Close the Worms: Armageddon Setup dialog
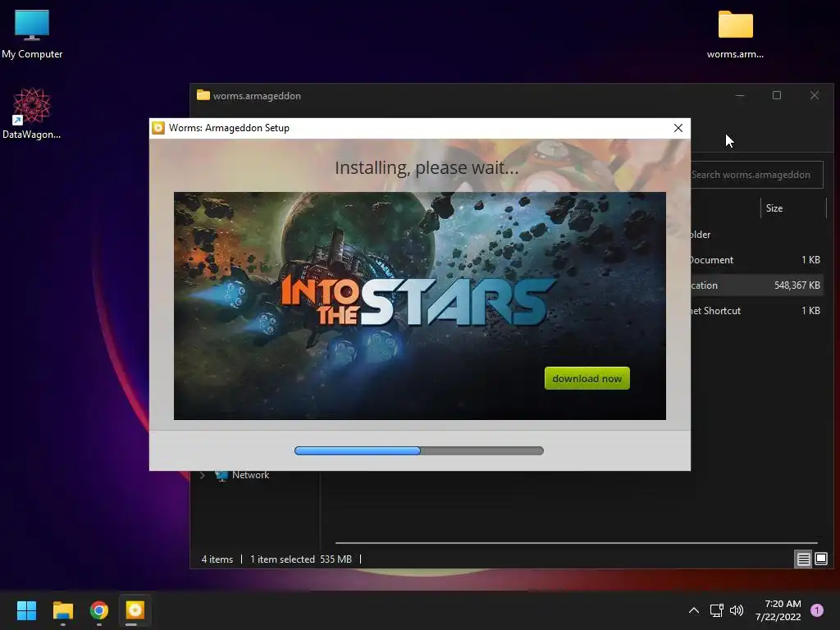Image resolution: width=840 pixels, height=630 pixels. pyautogui.click(x=678, y=128)
